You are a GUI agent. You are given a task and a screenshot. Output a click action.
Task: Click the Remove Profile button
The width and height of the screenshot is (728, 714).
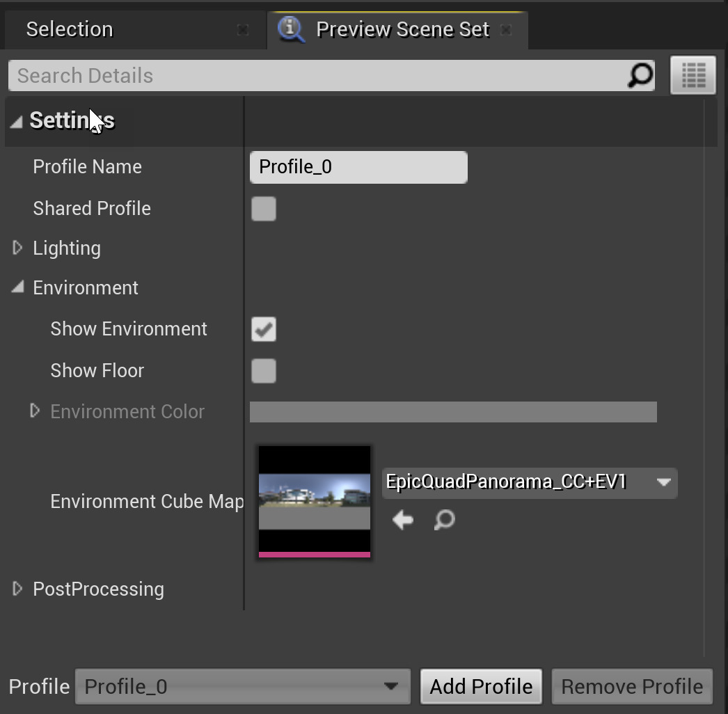632,687
